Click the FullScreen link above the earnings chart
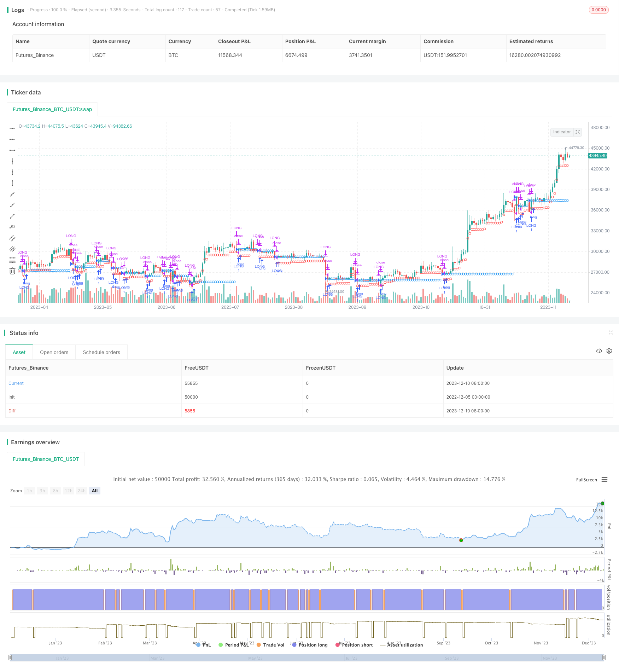This screenshot has height=672, width=619. tap(586, 480)
